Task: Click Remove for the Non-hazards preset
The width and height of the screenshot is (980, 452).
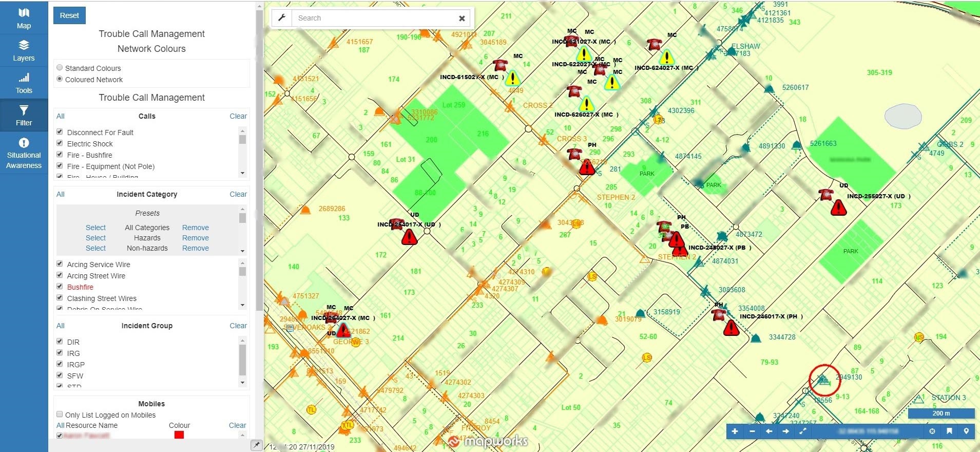Action: pyautogui.click(x=196, y=248)
